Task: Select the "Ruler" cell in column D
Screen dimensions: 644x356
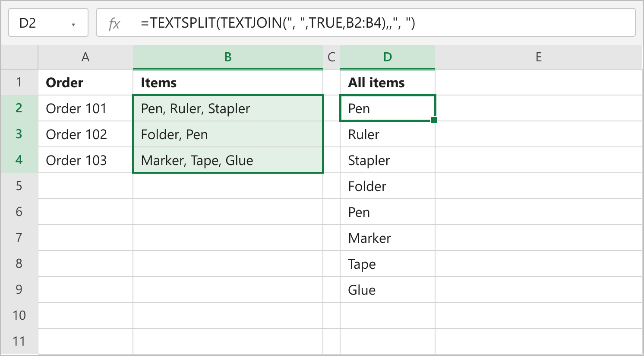Action: click(388, 134)
